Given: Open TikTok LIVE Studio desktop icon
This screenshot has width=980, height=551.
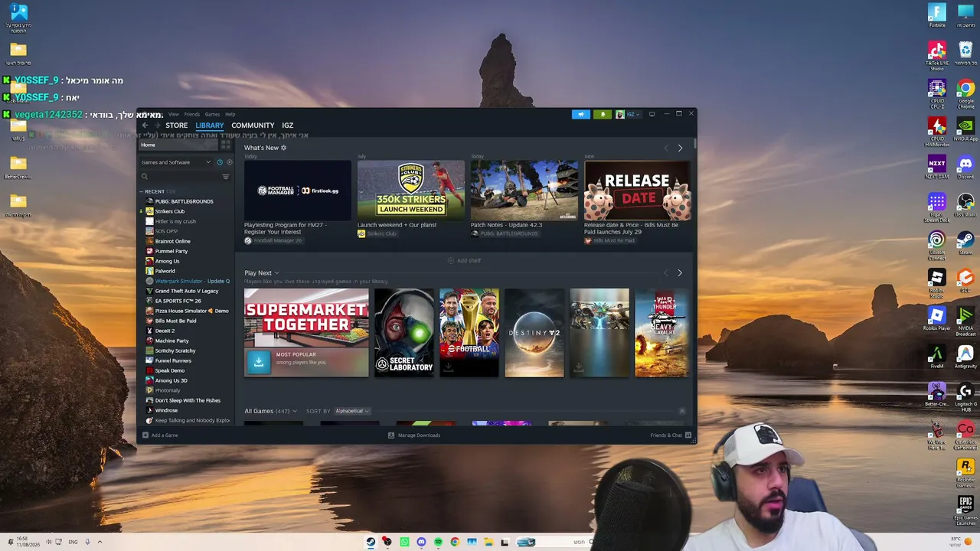Looking at the screenshot, I should click(x=937, y=56).
